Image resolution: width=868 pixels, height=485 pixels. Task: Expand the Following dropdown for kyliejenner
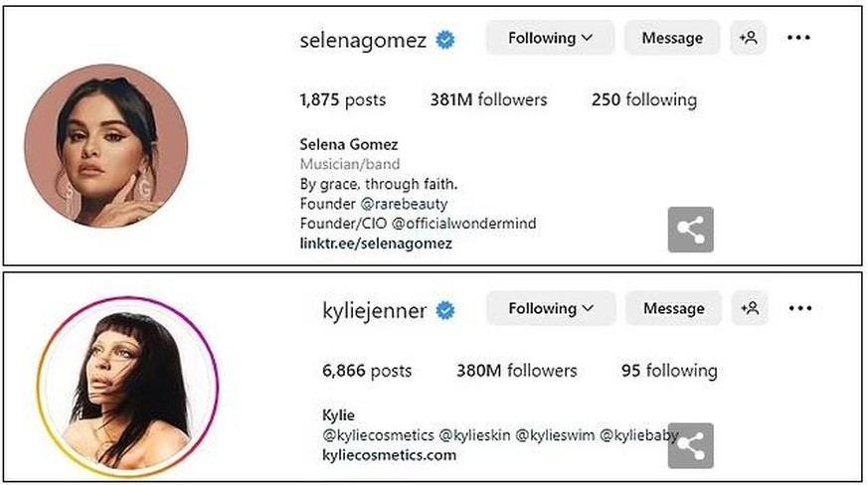551,309
